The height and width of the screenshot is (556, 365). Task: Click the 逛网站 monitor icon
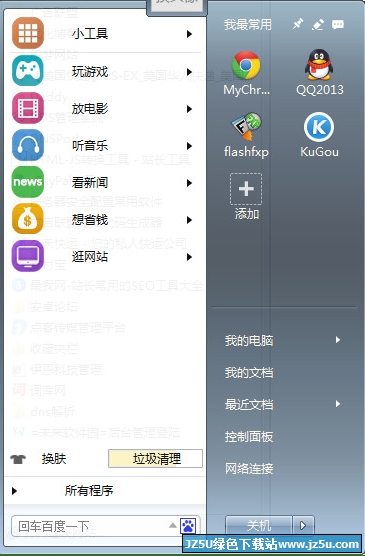(28, 256)
